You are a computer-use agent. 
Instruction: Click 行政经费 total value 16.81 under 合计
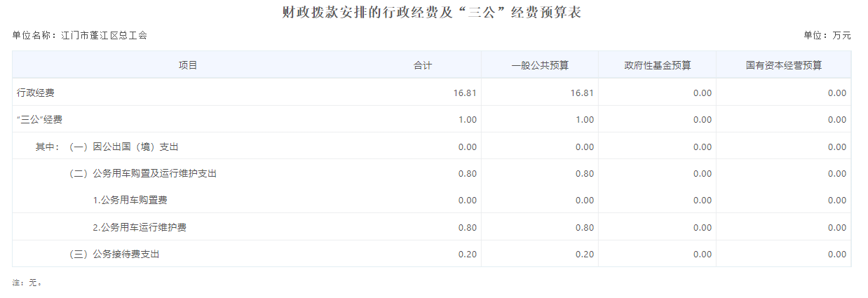coord(465,93)
